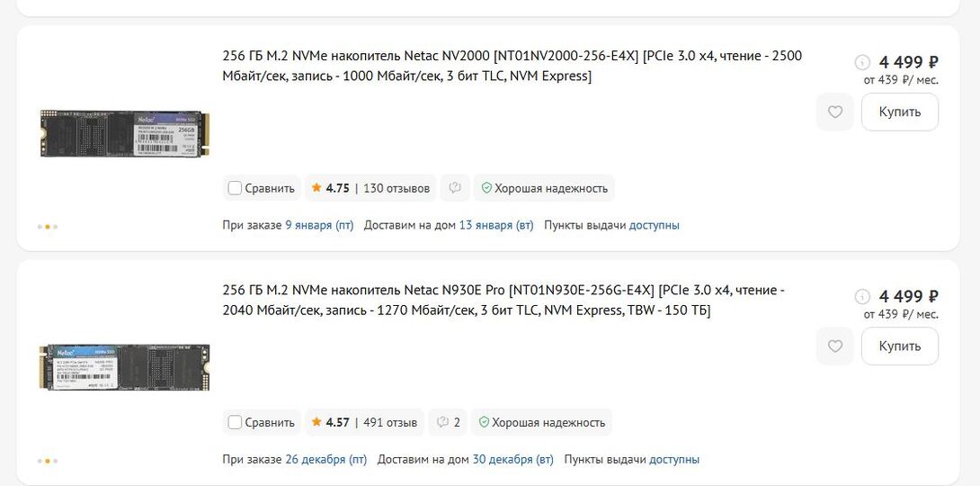Click "доступны" pickup points link for N930E Pro
The width and height of the screenshot is (980, 486).
pos(674,459)
